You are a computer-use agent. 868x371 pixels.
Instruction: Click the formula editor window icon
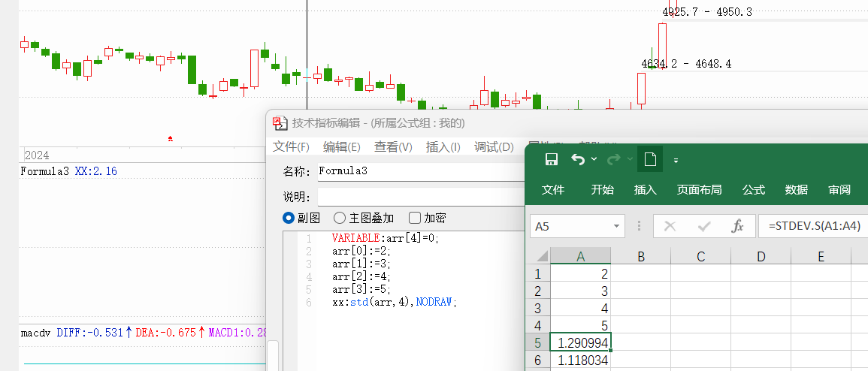[x=280, y=122]
